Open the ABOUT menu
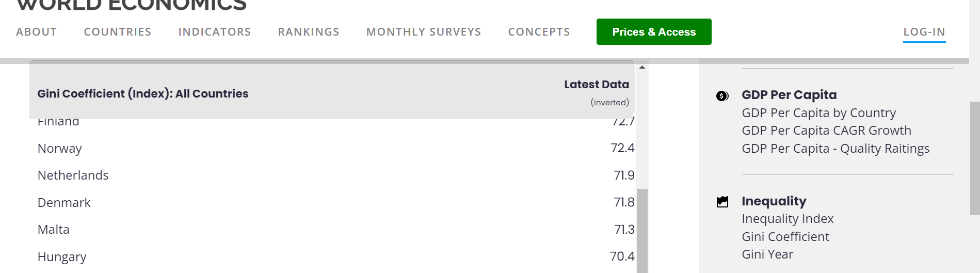 point(37,32)
